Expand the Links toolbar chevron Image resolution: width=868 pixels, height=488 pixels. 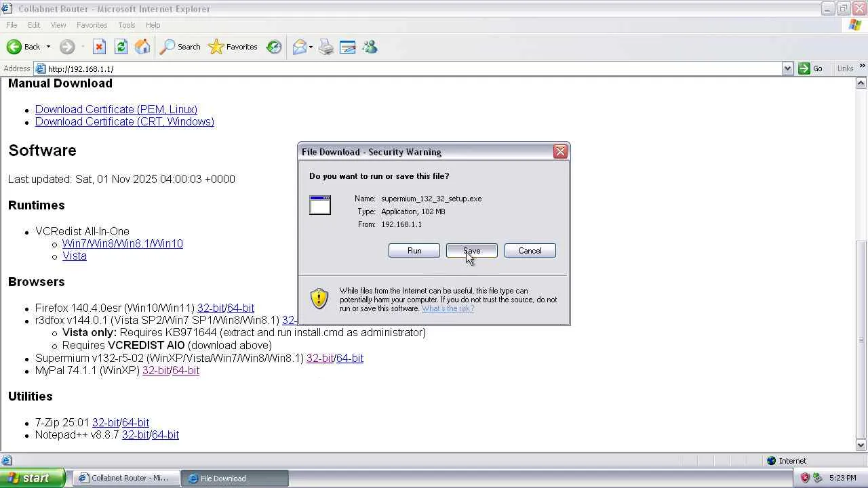point(862,66)
